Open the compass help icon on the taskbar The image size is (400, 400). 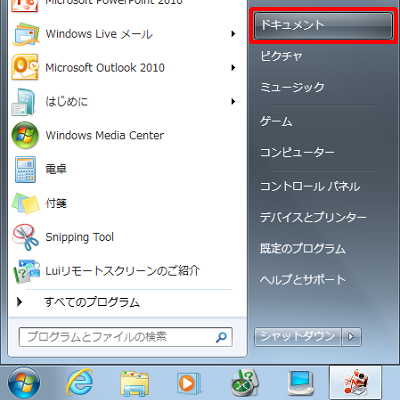pyautogui.click(x=245, y=383)
